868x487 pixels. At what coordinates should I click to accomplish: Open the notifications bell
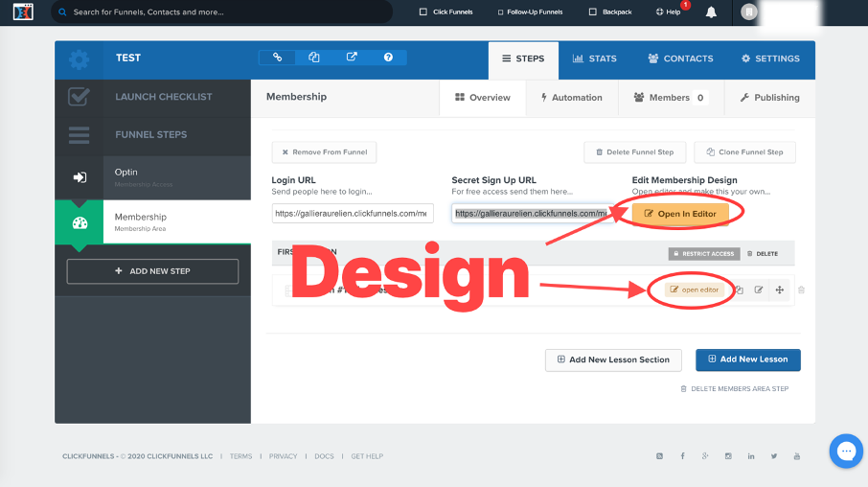tap(711, 12)
